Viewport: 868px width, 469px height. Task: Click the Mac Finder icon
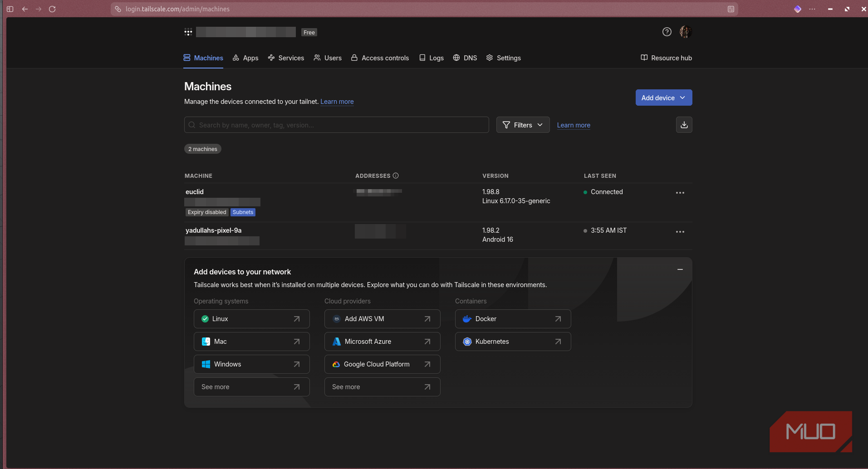206,342
